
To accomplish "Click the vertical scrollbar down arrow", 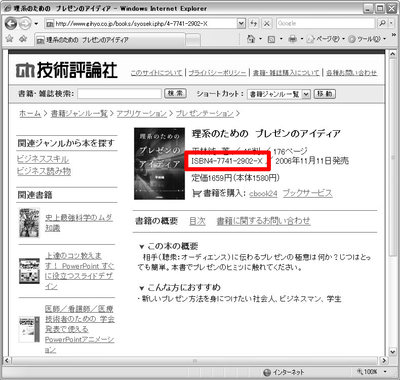I will tap(392, 351).
